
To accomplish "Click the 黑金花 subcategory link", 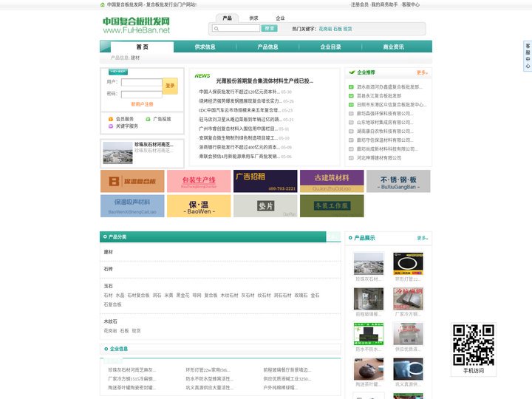I will coord(183,296).
